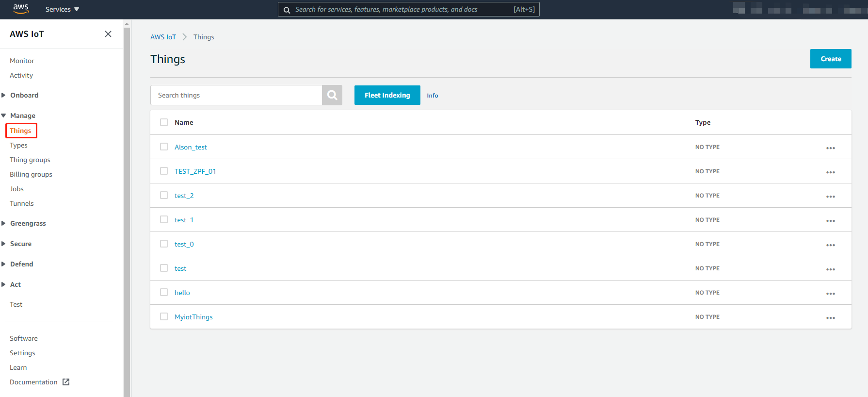868x397 pixels.
Task: Open Activity in the sidebar
Action: (x=21, y=75)
